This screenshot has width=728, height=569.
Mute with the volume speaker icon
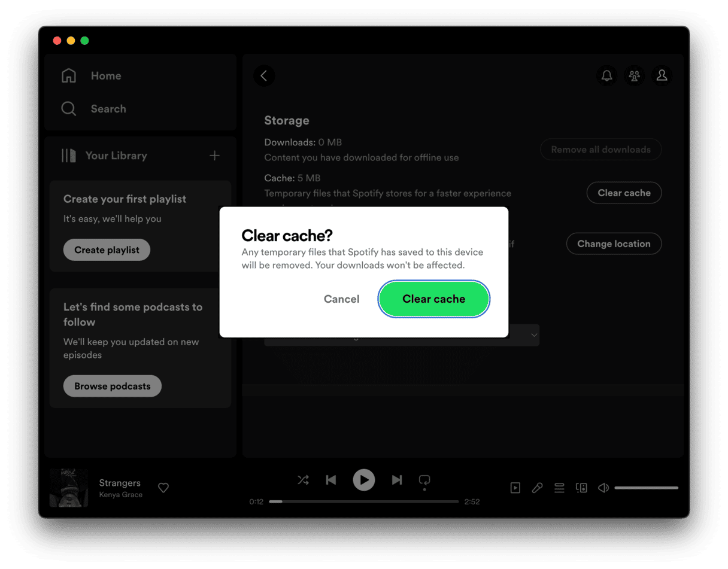[603, 488]
